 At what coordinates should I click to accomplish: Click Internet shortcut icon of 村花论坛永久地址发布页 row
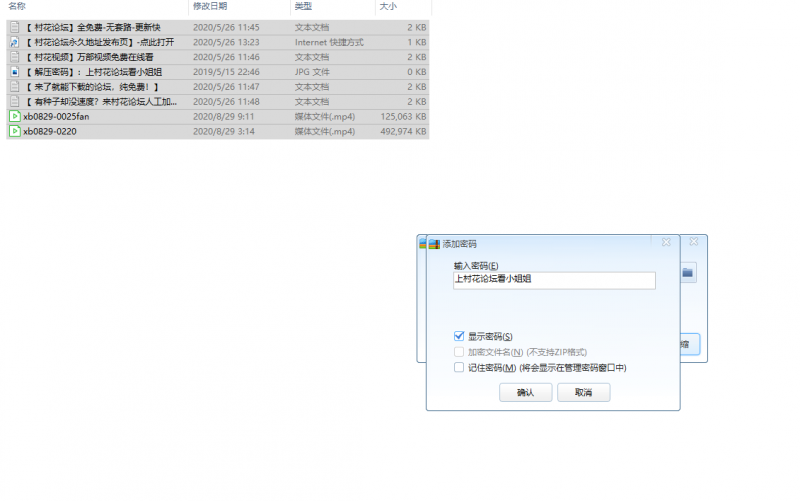point(15,42)
